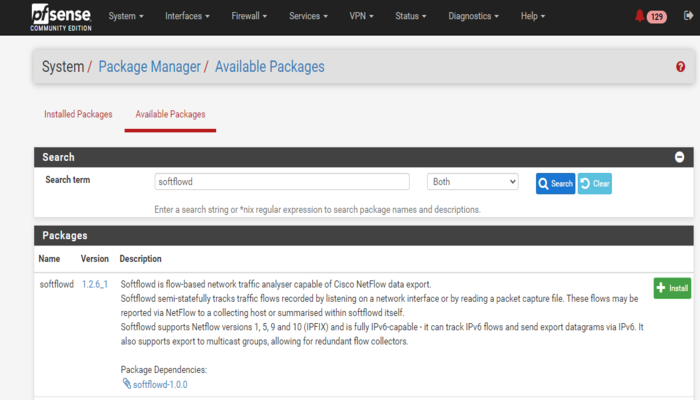Click the paperclip icon beside softflowd-1.0.0
The image size is (700, 400).
pyautogui.click(x=127, y=383)
